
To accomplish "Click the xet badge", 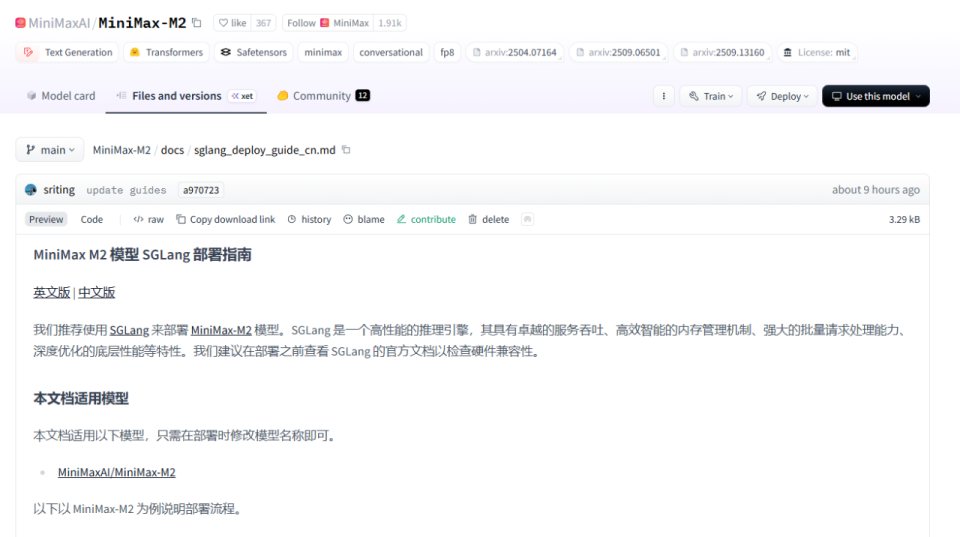I will [242, 96].
